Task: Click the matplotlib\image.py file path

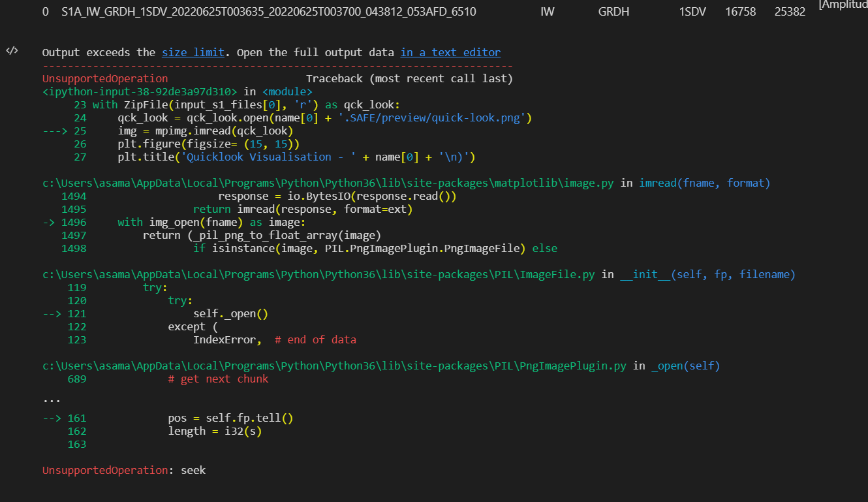Action: (328, 183)
